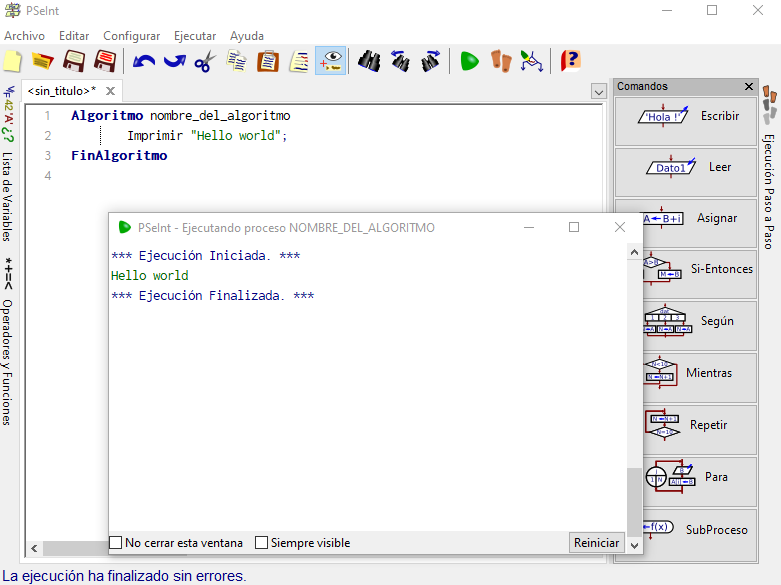Viewport: 781px width, 585px height.
Task: Open the Configurar menu
Action: pos(131,36)
